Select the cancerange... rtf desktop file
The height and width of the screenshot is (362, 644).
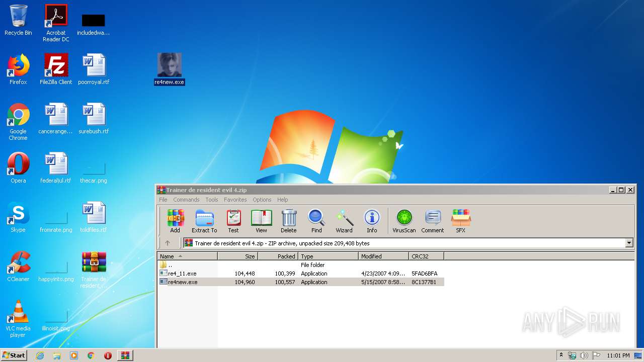pyautogui.click(x=56, y=119)
